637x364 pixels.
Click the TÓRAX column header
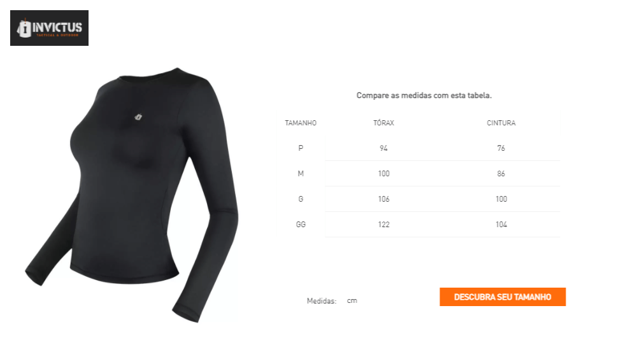point(384,123)
